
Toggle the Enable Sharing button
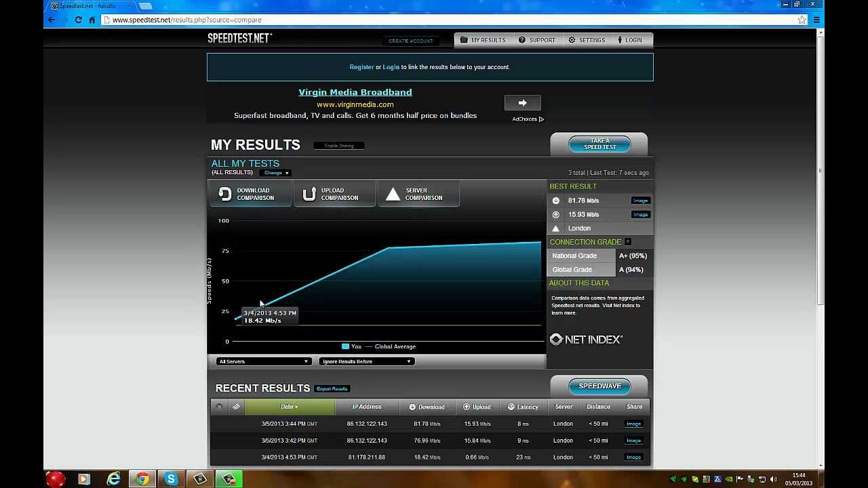pos(339,146)
